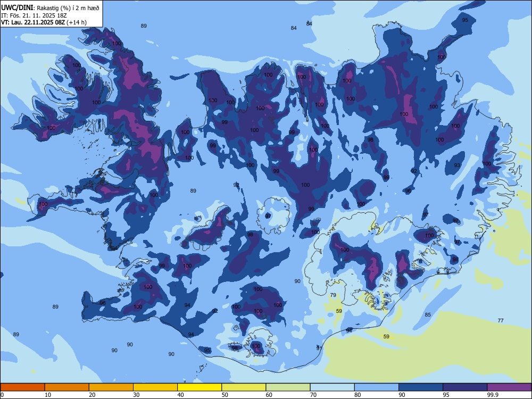This screenshot has height=399, width=532.
Task: Click the orange 10–20 legend swatch
Action: [67, 387]
